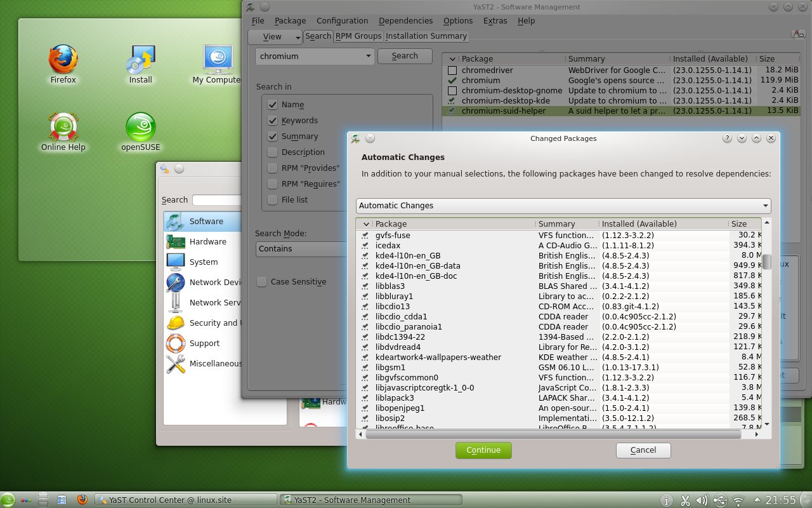Open the Dependencies menu
This screenshot has width=812, height=508.
pos(405,20)
